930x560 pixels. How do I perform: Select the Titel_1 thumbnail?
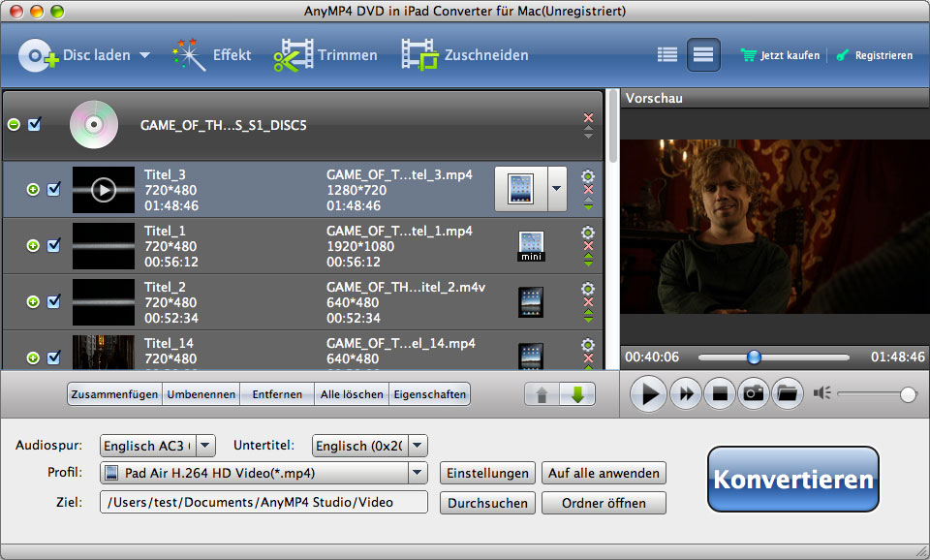click(104, 246)
